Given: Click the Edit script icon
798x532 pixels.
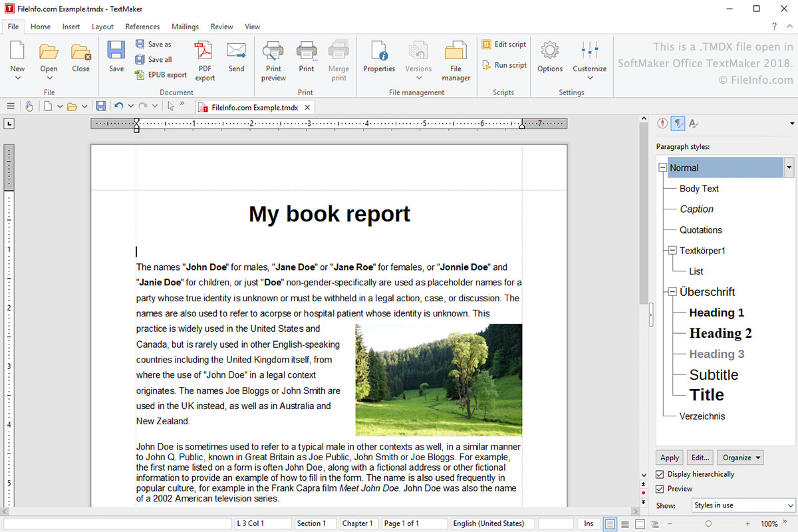Looking at the screenshot, I should [x=487, y=45].
